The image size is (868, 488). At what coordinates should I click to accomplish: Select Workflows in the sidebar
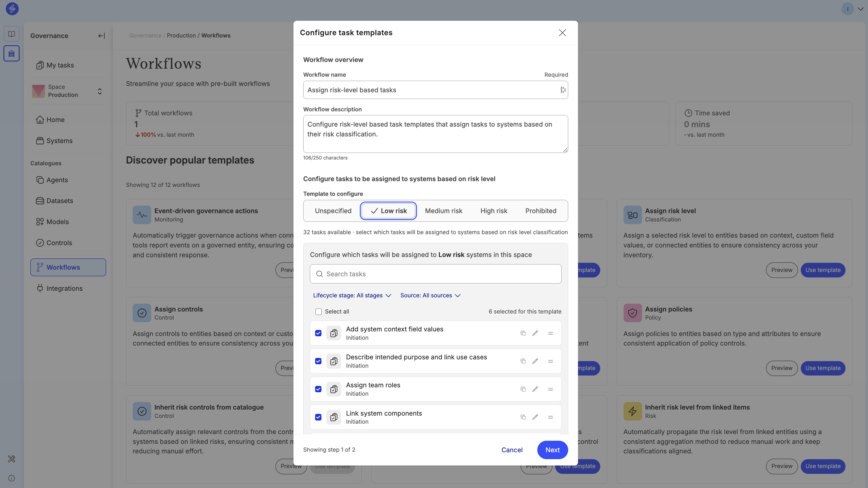(x=68, y=267)
